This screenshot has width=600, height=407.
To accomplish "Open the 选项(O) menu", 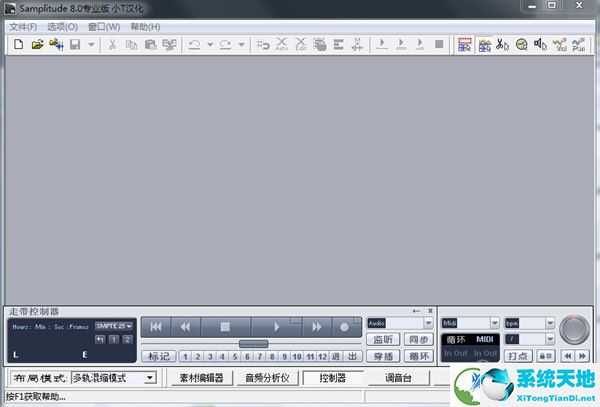I will (62, 27).
